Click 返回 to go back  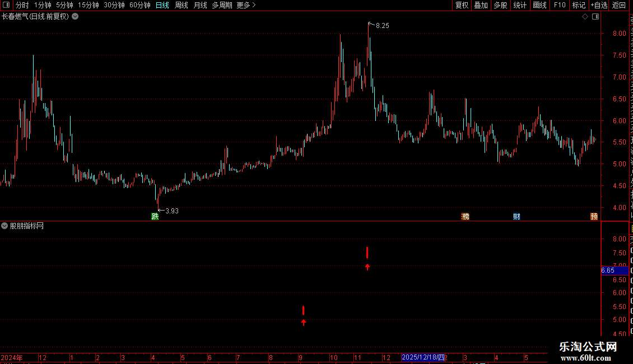click(x=619, y=5)
